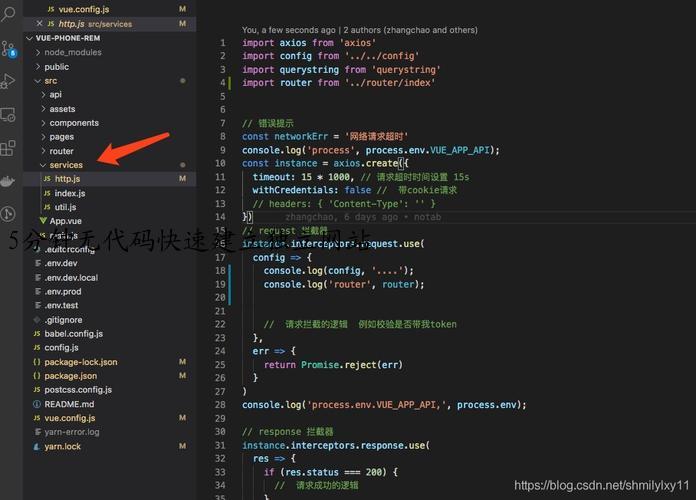Click the modified M badge beside package.json
Image resolution: width=696 pixels, height=500 pixels.
[182, 376]
